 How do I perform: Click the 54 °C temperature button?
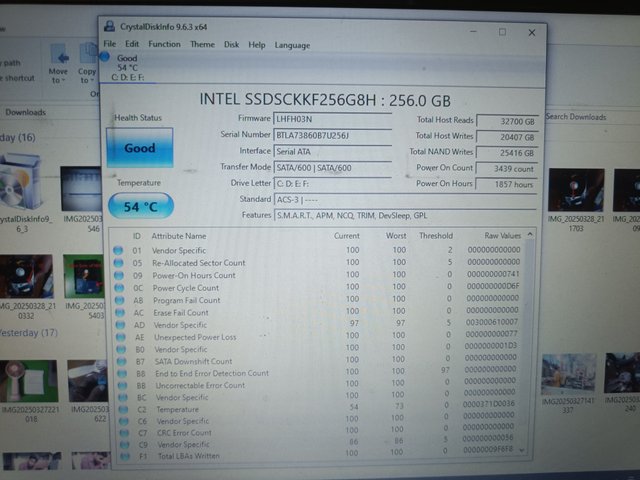pos(141,206)
